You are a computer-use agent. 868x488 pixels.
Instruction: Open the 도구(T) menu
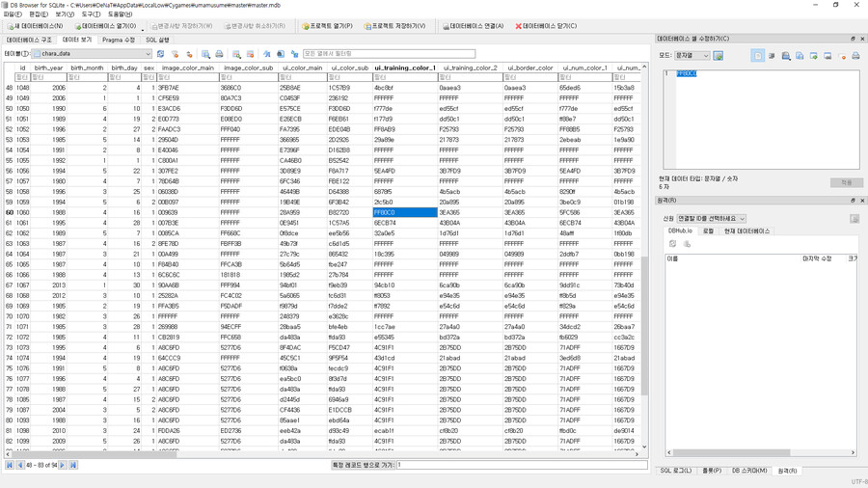click(x=91, y=14)
